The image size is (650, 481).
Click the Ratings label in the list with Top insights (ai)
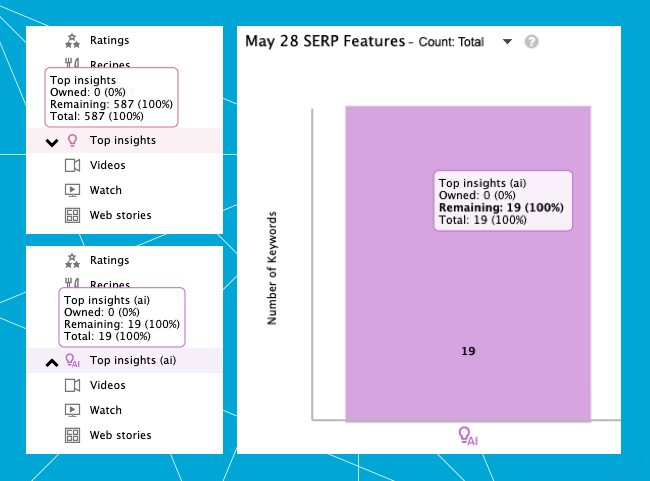pyautogui.click(x=110, y=260)
